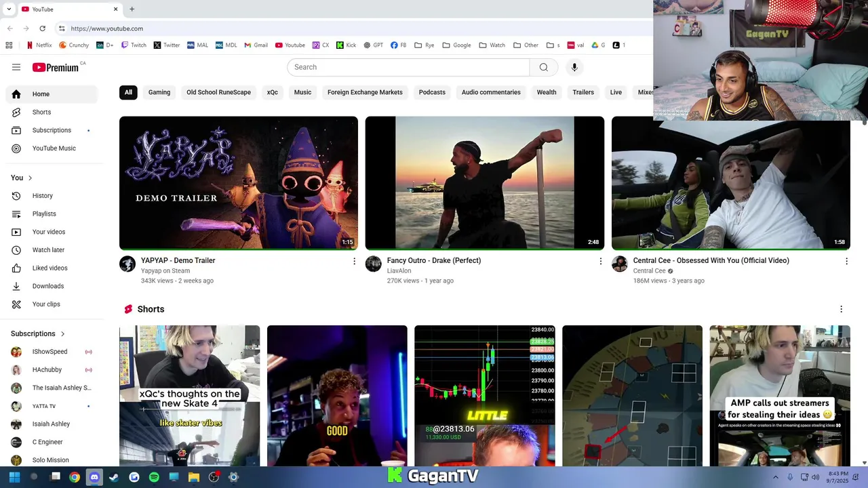The height and width of the screenshot is (488, 868).
Task: Open Your videos
Action: (x=52, y=232)
